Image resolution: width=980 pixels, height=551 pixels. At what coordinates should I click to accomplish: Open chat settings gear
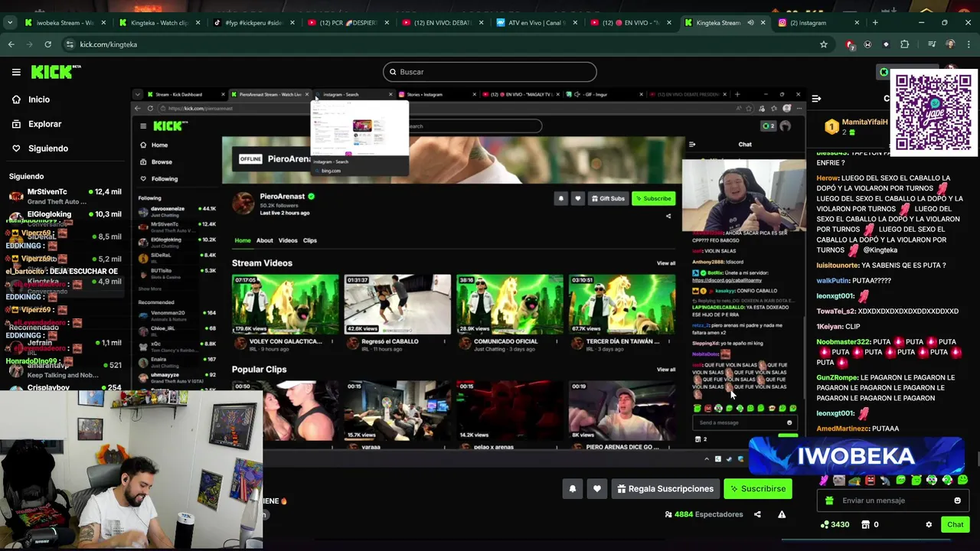point(929,525)
